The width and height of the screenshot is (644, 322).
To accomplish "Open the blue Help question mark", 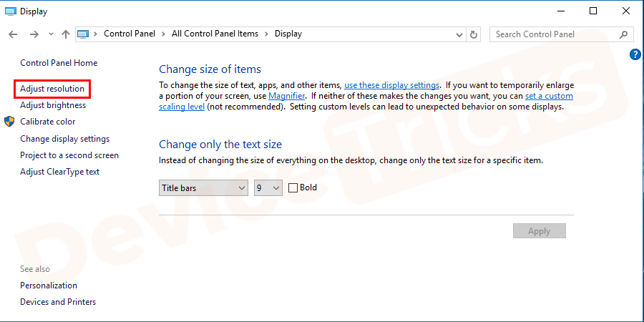I will pyautogui.click(x=635, y=54).
